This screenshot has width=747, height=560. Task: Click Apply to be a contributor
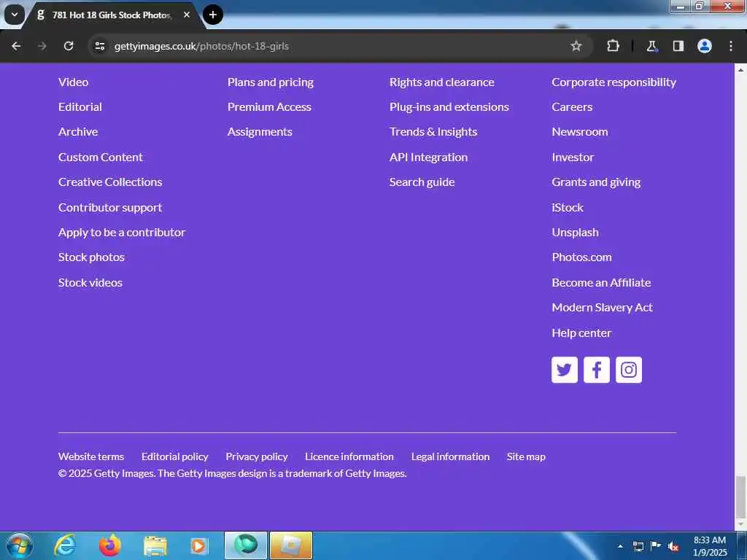coord(122,233)
